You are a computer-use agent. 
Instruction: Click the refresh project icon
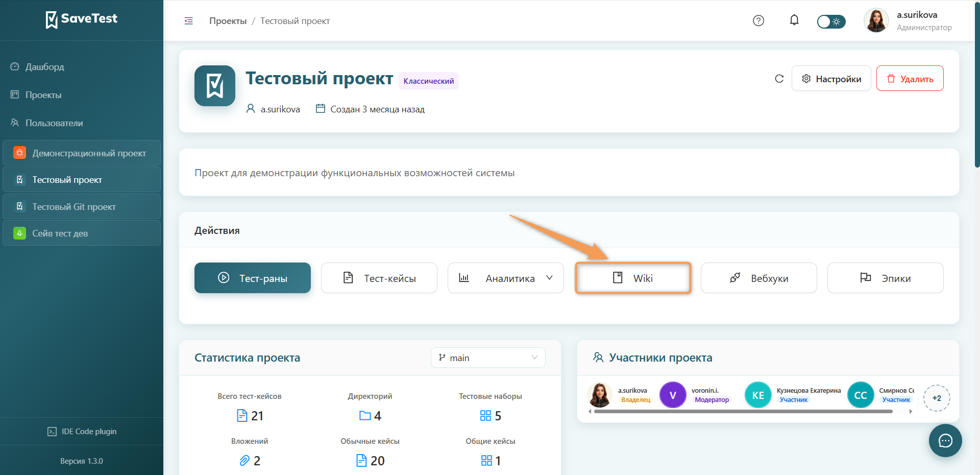coord(779,79)
